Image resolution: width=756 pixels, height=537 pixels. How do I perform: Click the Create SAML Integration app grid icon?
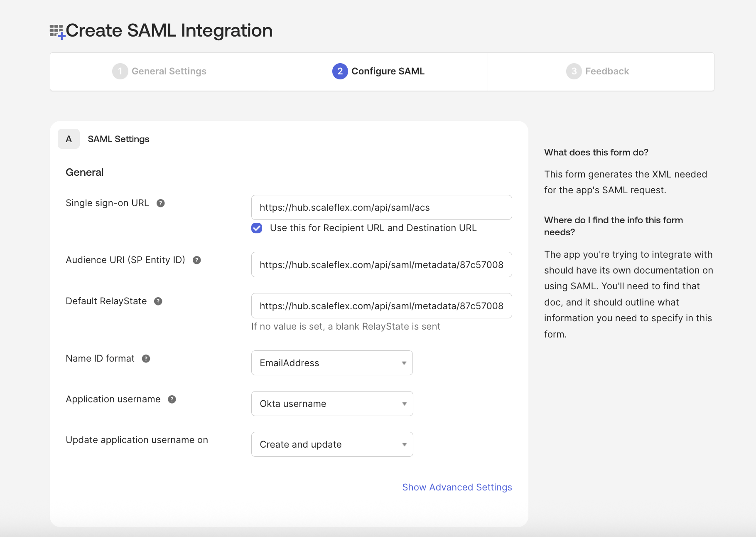(57, 32)
